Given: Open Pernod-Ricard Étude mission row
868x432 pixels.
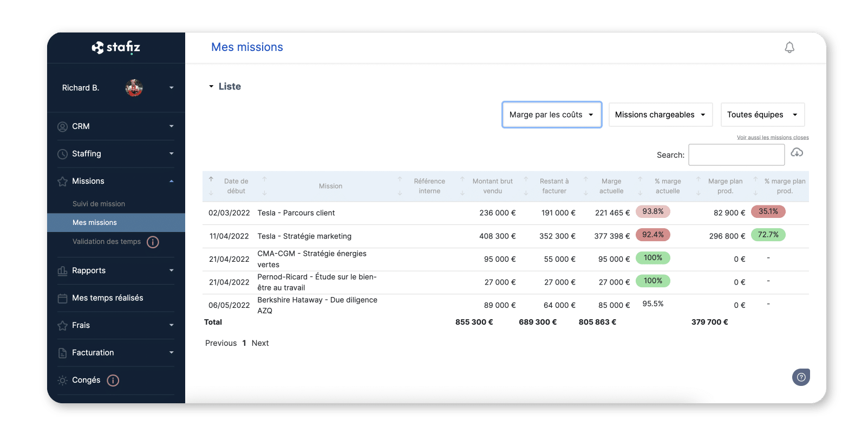Looking at the screenshot, I should pos(317,282).
